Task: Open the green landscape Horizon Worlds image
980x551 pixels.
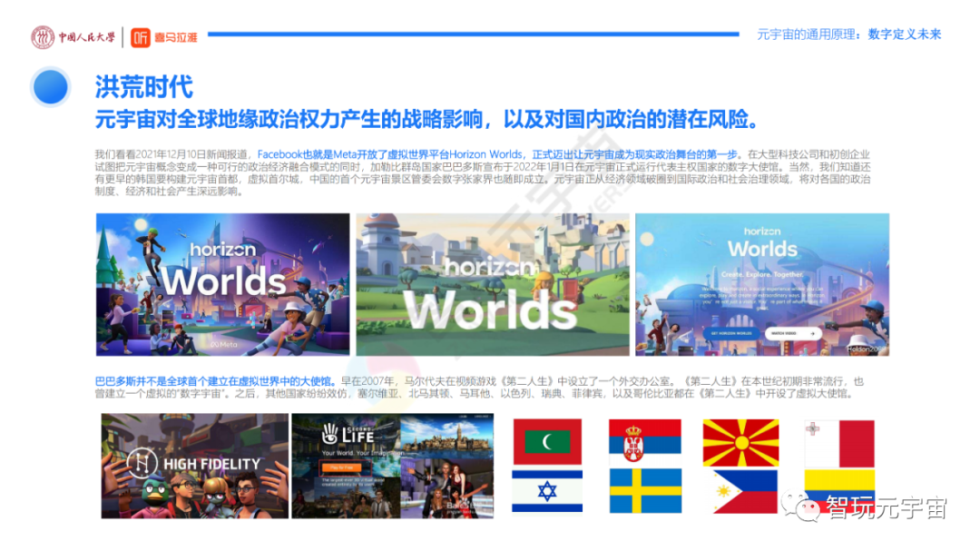Action: coord(493,284)
